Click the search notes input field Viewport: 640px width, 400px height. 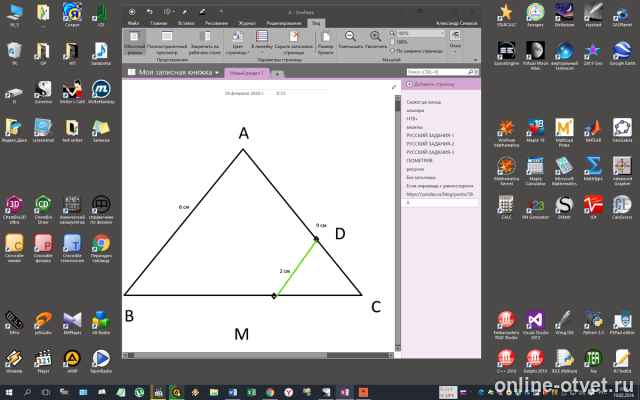tap(437, 72)
